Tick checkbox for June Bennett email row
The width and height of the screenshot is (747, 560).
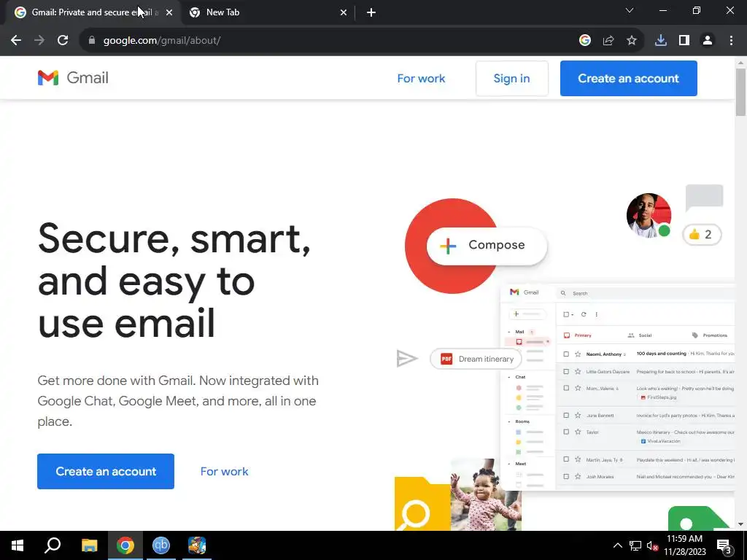click(x=566, y=415)
